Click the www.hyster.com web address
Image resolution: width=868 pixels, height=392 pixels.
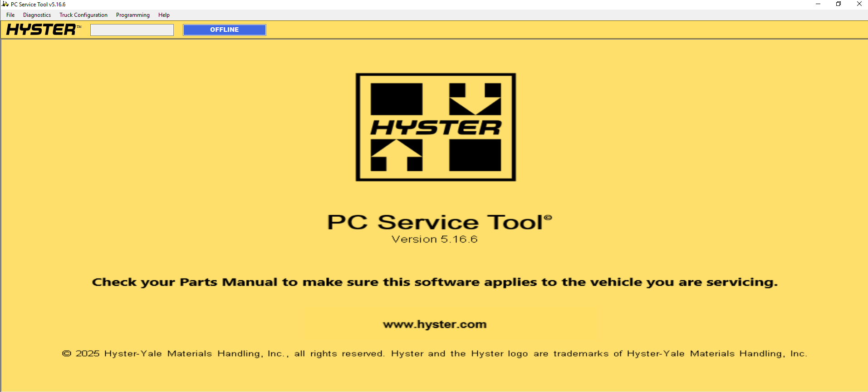click(x=435, y=324)
